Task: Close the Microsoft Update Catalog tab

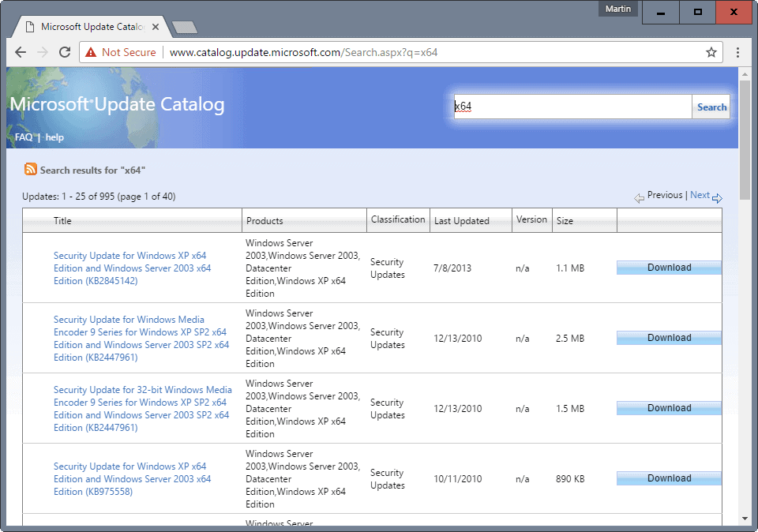Action: pyautogui.click(x=156, y=27)
